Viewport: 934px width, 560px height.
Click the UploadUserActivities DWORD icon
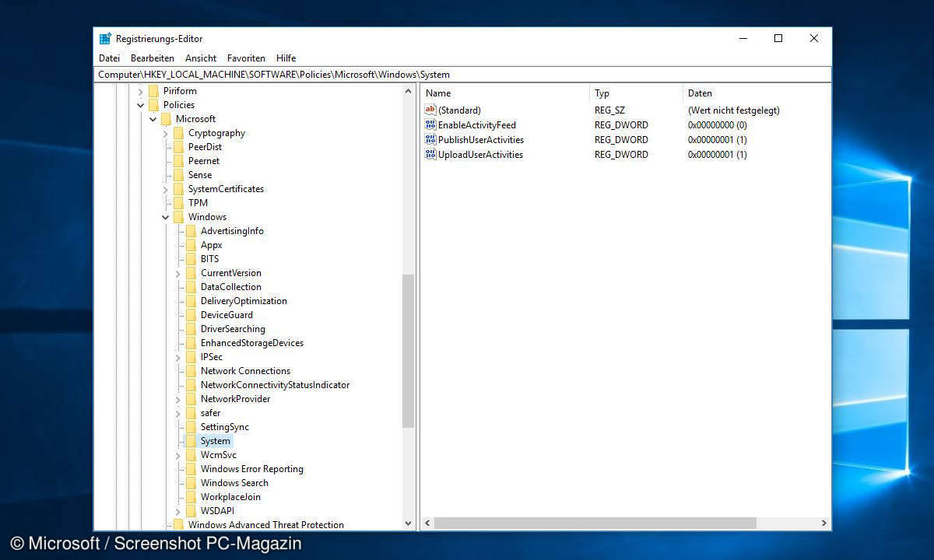click(430, 155)
